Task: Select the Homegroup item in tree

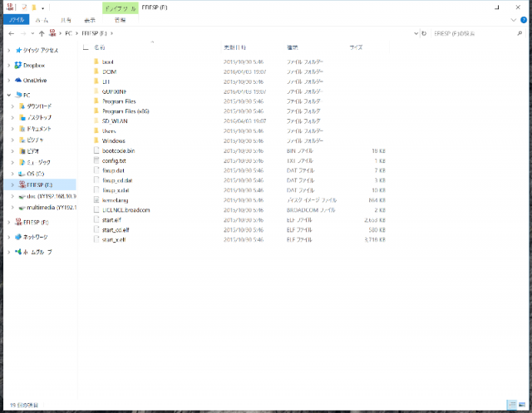Action: pyautogui.click(x=37, y=252)
